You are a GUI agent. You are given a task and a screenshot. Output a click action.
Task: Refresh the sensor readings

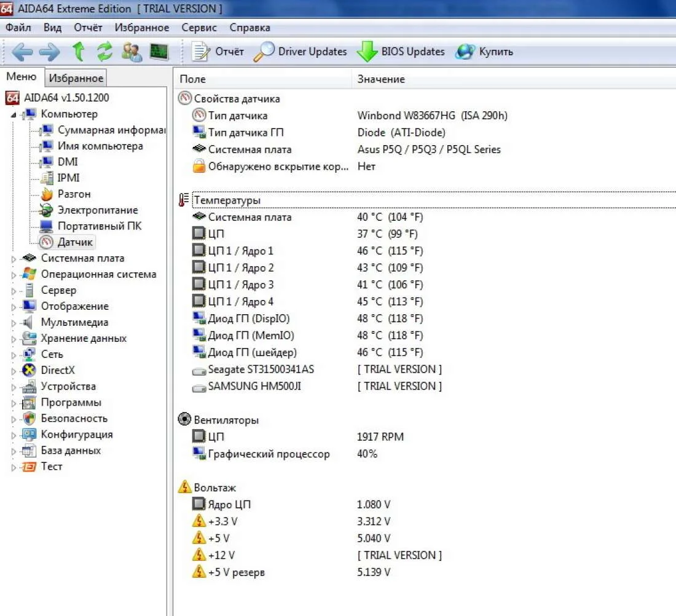[104, 52]
